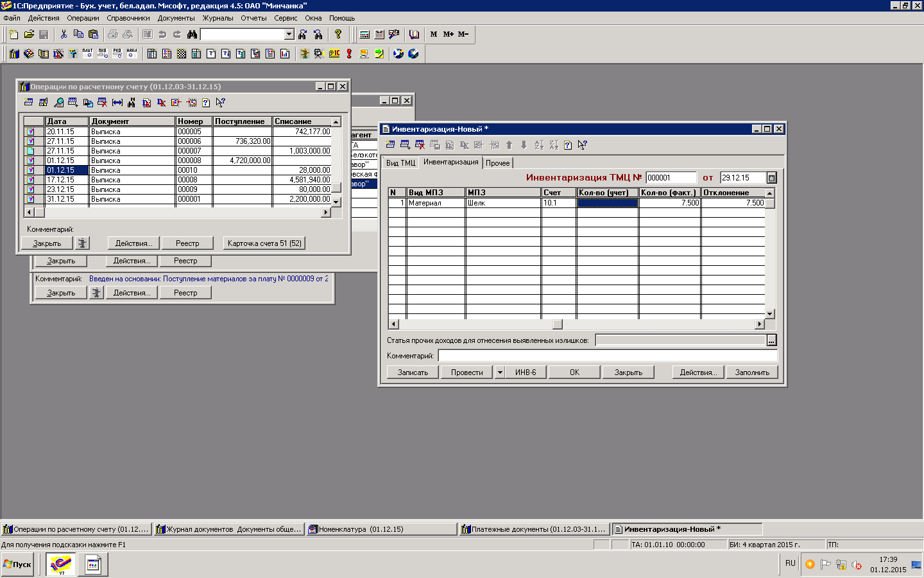Open the clipboard paste icon in main toolbar
The width and height of the screenshot is (924, 578).
[x=94, y=35]
